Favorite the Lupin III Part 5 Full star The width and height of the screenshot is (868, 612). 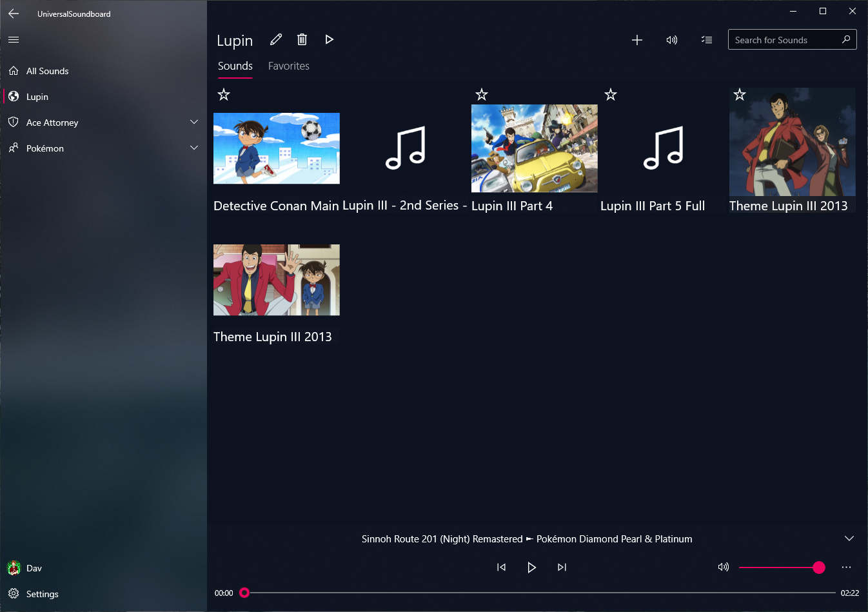(x=611, y=95)
